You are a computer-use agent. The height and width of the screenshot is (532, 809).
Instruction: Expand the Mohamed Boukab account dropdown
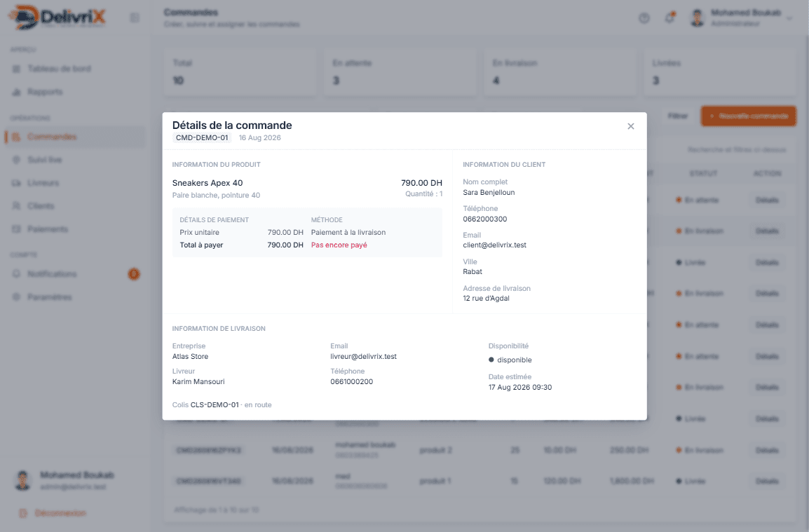pos(789,18)
